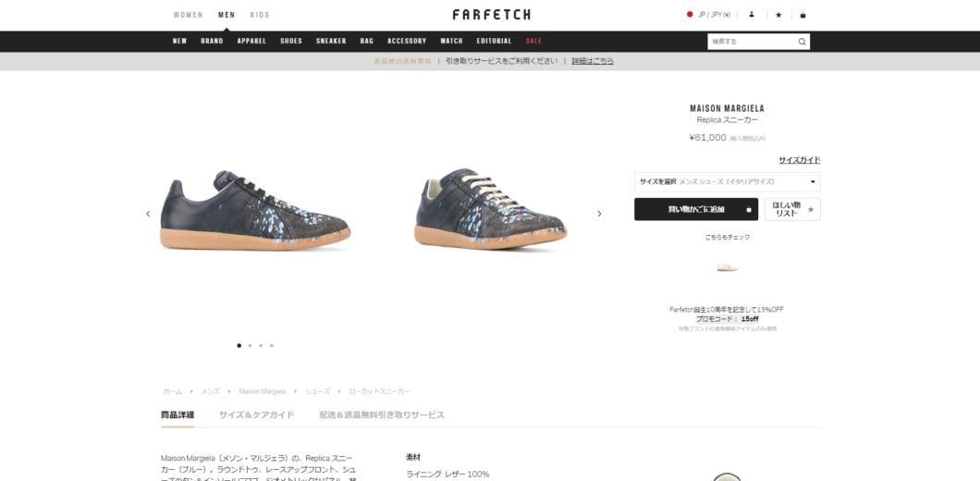The height and width of the screenshot is (481, 980).
Task: Open the wishlist star icon in header
Action: (x=778, y=15)
